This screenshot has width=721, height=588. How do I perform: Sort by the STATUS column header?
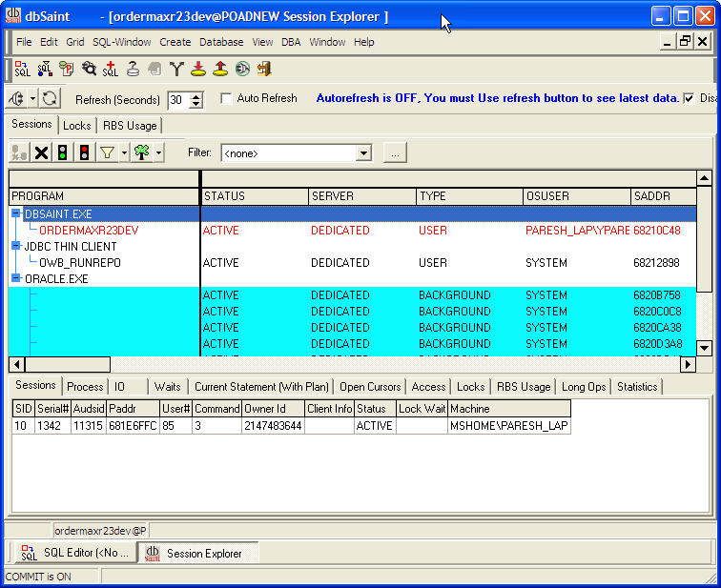pyautogui.click(x=256, y=196)
